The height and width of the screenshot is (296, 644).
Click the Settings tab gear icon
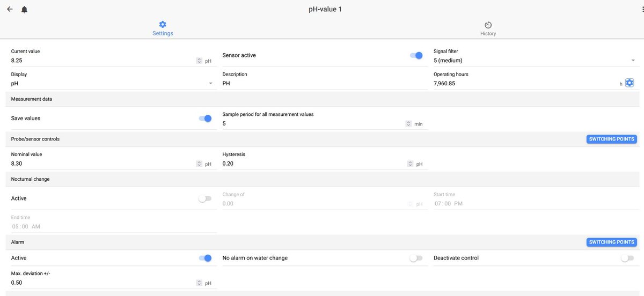pyautogui.click(x=163, y=24)
